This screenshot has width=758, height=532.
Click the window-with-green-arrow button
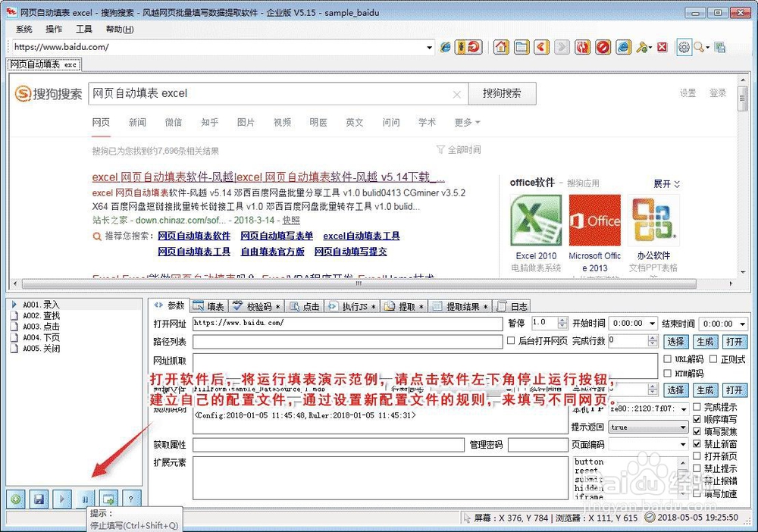pos(108,498)
